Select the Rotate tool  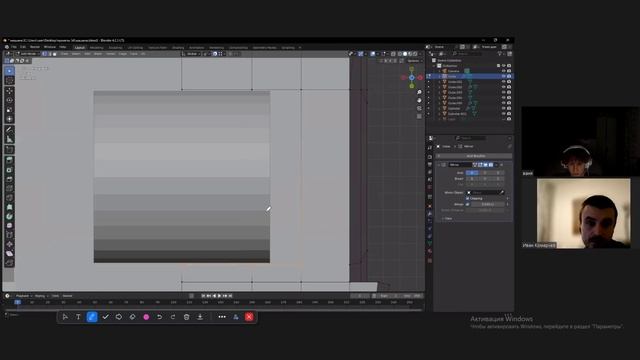[9, 100]
